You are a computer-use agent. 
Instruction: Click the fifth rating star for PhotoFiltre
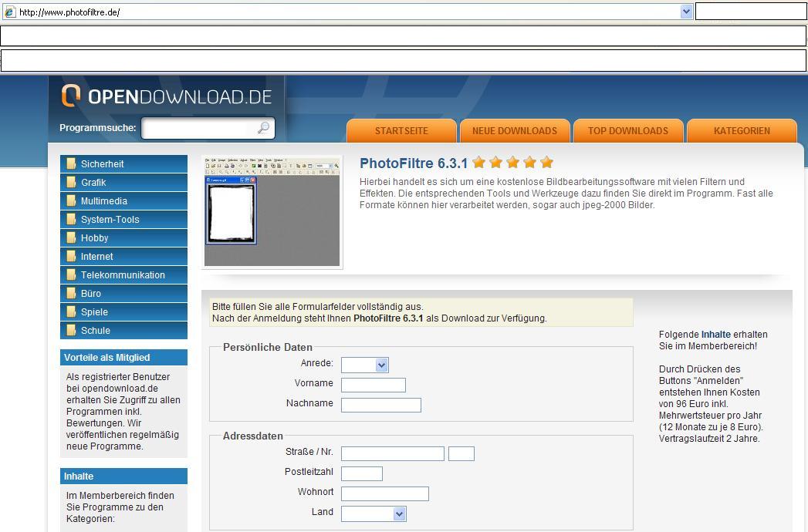[x=547, y=162]
